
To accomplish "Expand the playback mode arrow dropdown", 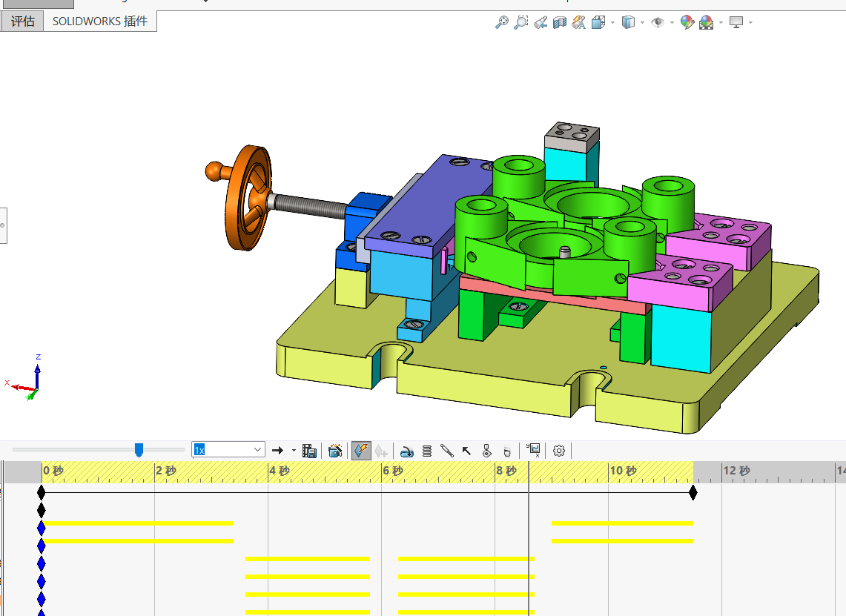I will coord(294,451).
